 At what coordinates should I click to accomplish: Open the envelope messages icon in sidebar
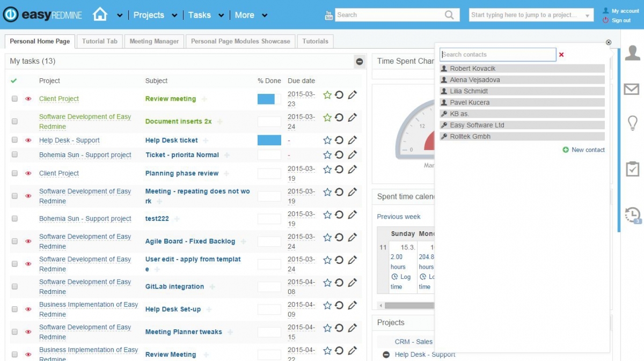coord(632,89)
